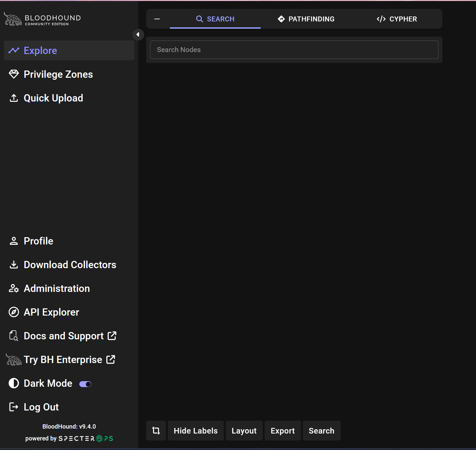This screenshot has width=476, height=450.
Task: Click the Download Collectors download icon
Action: (14, 265)
